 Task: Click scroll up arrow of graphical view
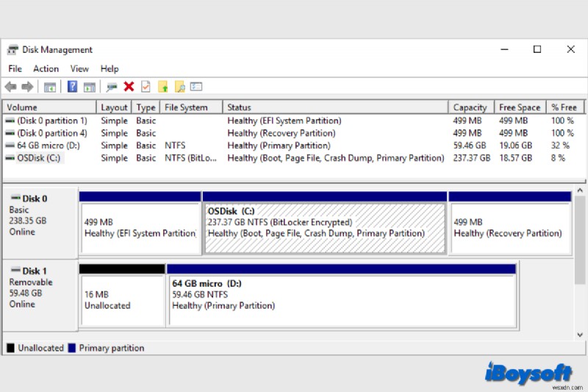click(580, 190)
